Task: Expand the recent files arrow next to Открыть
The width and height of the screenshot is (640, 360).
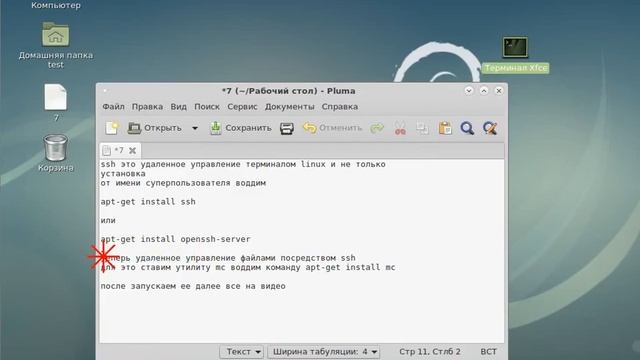Action: click(195, 128)
